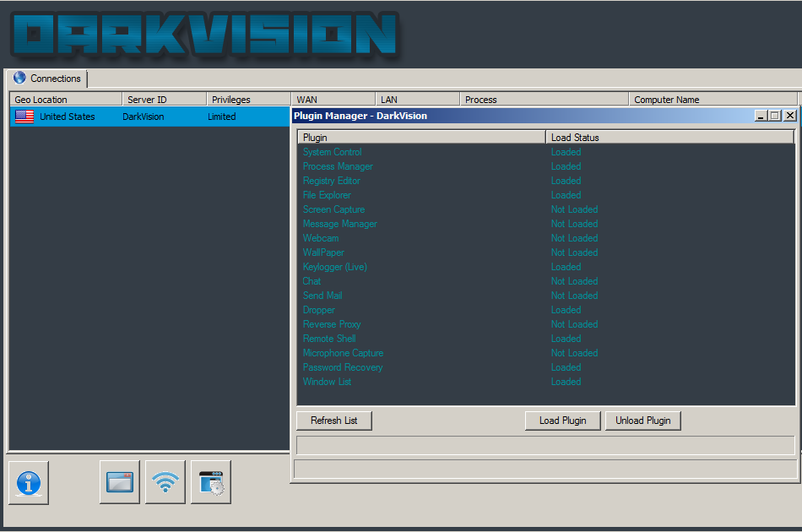Click the Refresh List button
The width and height of the screenshot is (802, 532).
[x=334, y=421]
